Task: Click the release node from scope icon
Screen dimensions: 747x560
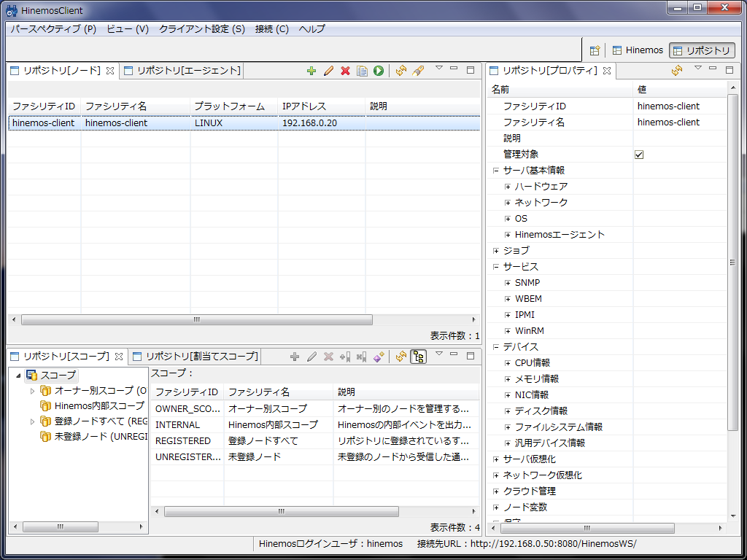Action: click(362, 356)
